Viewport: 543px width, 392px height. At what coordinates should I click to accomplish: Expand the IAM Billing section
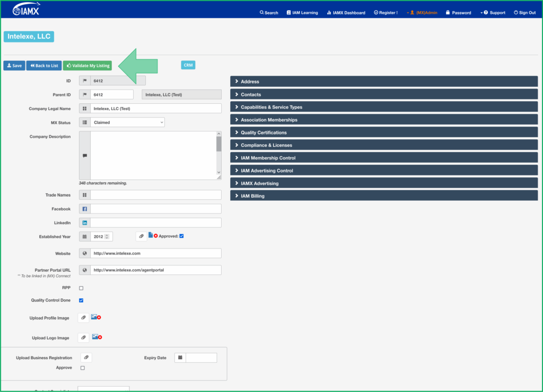coord(384,196)
